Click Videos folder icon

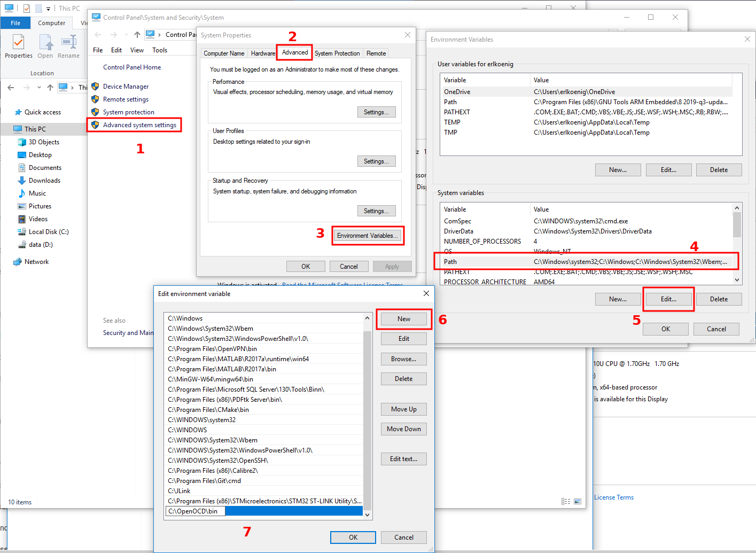point(22,219)
